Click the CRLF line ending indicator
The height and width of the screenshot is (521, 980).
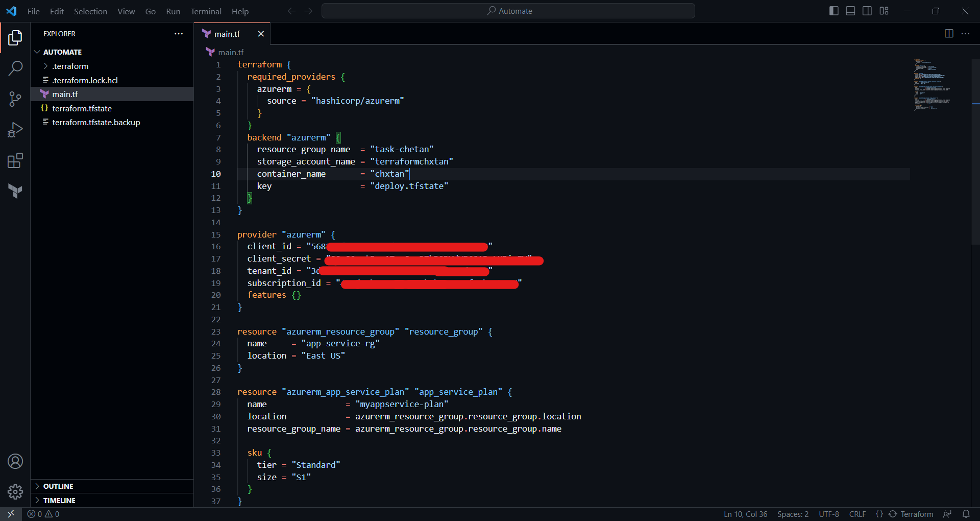tap(857, 514)
